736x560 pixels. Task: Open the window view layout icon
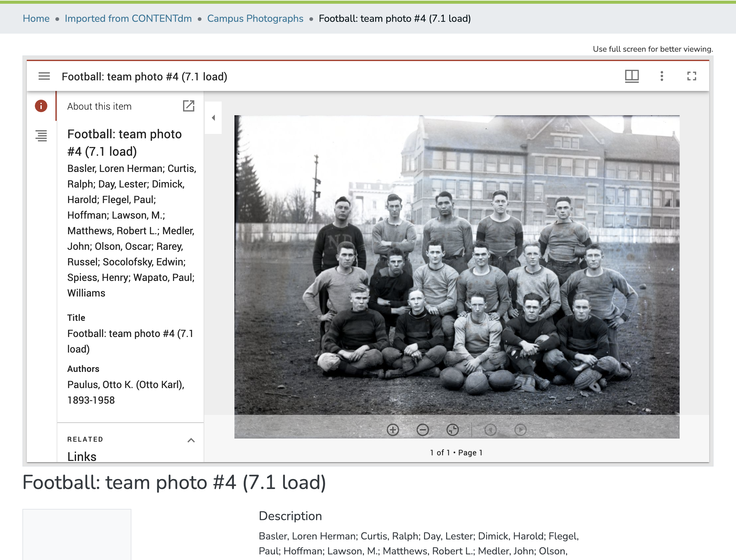[631, 76]
